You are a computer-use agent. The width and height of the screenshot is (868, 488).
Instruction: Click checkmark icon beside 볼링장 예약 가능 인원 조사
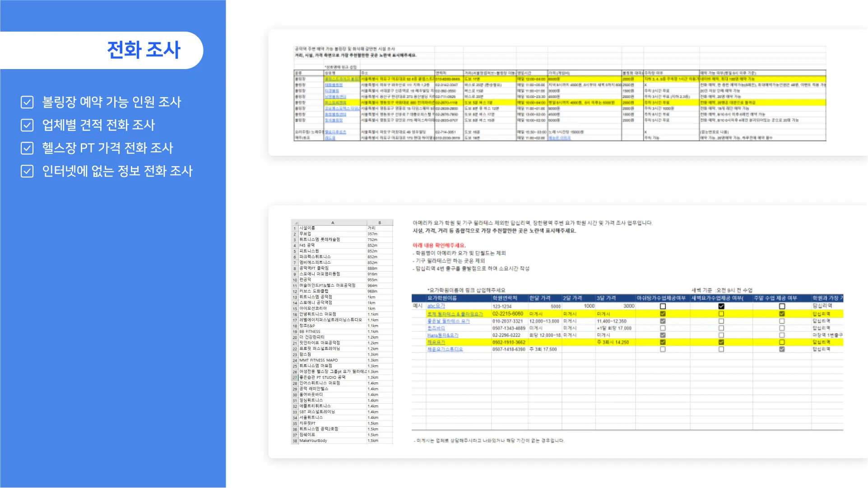pos(27,102)
